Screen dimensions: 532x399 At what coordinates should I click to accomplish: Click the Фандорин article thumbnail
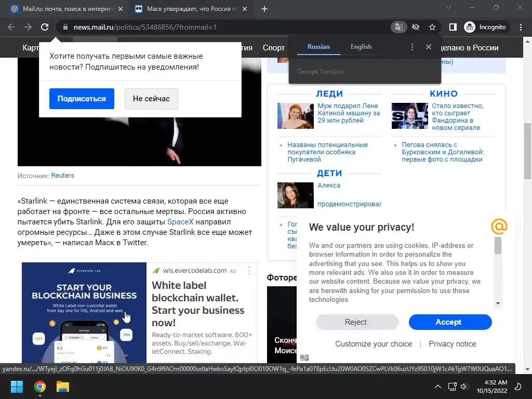click(410, 116)
